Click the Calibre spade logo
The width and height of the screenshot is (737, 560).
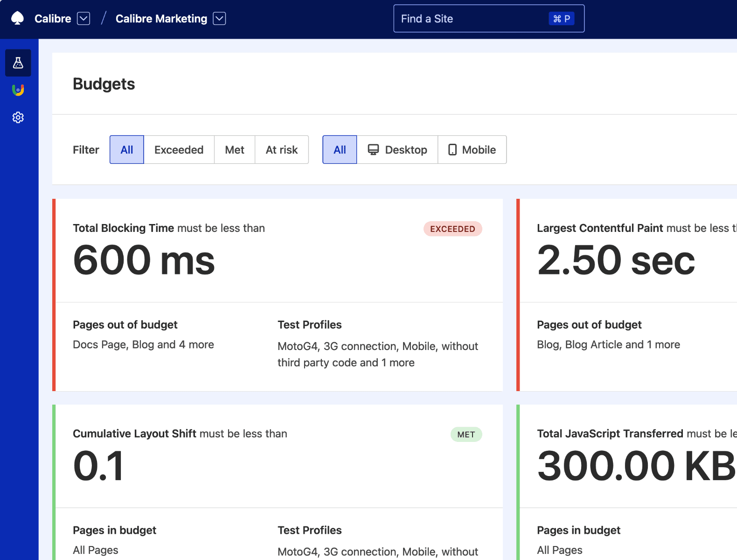click(17, 18)
